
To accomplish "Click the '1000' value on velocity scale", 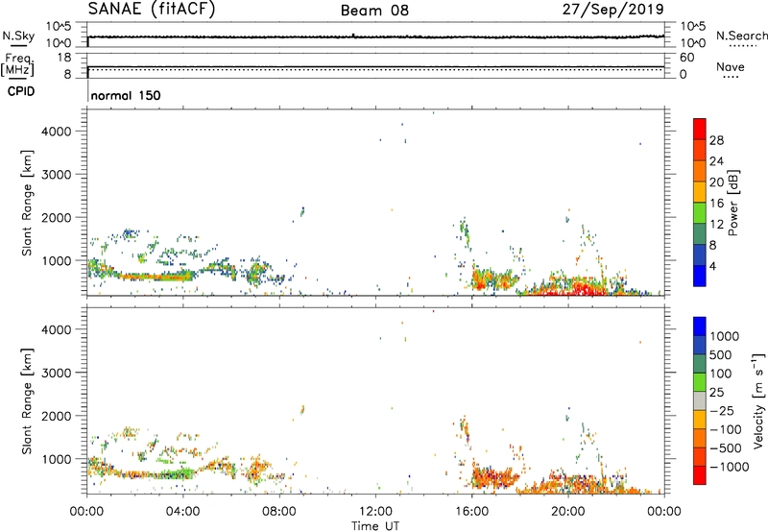I will click(724, 336).
